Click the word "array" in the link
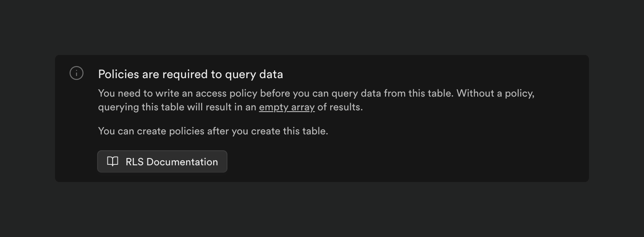Viewport: 644px width, 237px height. (303, 107)
